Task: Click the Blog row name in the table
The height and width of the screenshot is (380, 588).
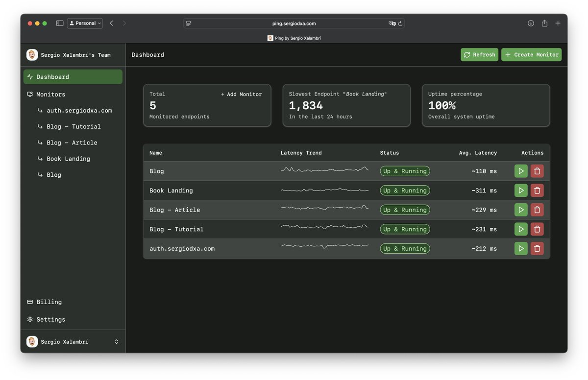Action: [157, 171]
